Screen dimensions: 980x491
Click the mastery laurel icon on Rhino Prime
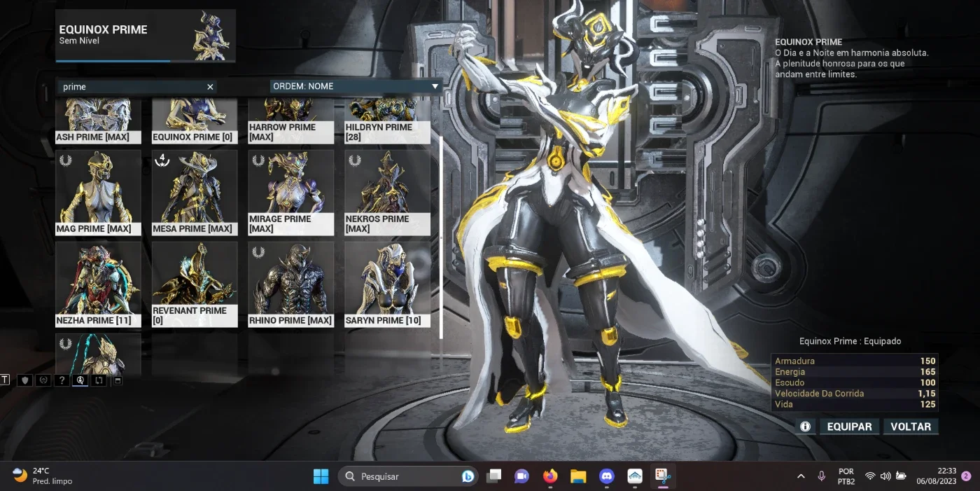(x=259, y=252)
